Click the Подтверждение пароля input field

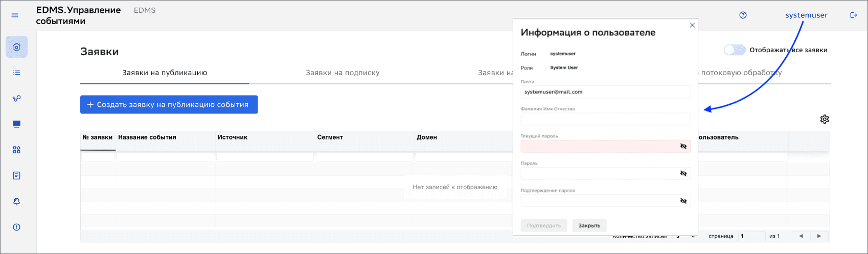pyautogui.click(x=606, y=201)
